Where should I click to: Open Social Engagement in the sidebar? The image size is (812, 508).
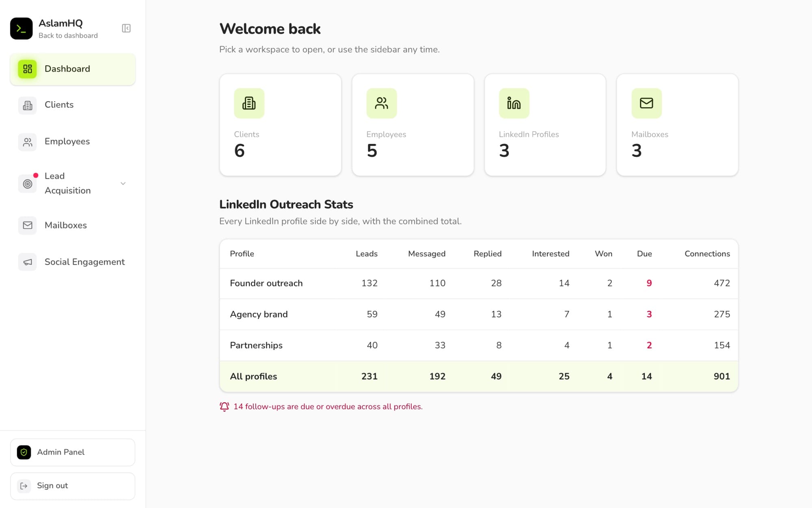pos(73,262)
